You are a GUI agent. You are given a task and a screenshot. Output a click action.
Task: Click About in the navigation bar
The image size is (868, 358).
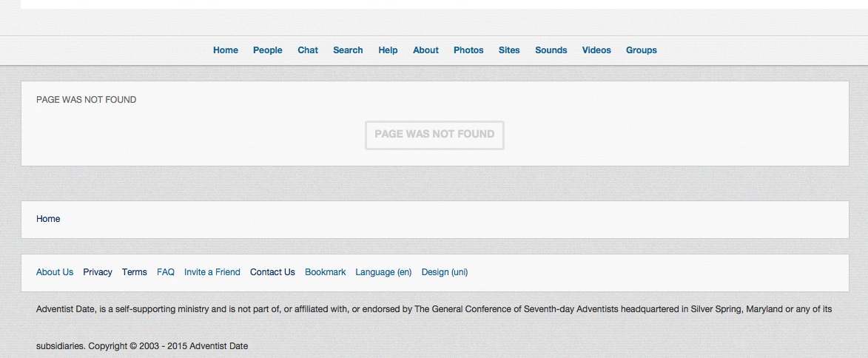click(425, 50)
